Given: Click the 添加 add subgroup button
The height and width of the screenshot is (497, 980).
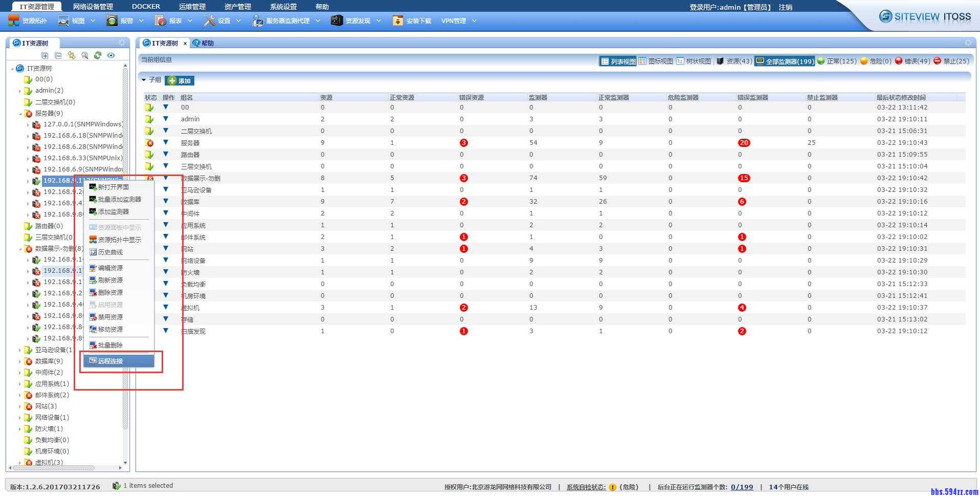Looking at the screenshot, I should (x=180, y=80).
